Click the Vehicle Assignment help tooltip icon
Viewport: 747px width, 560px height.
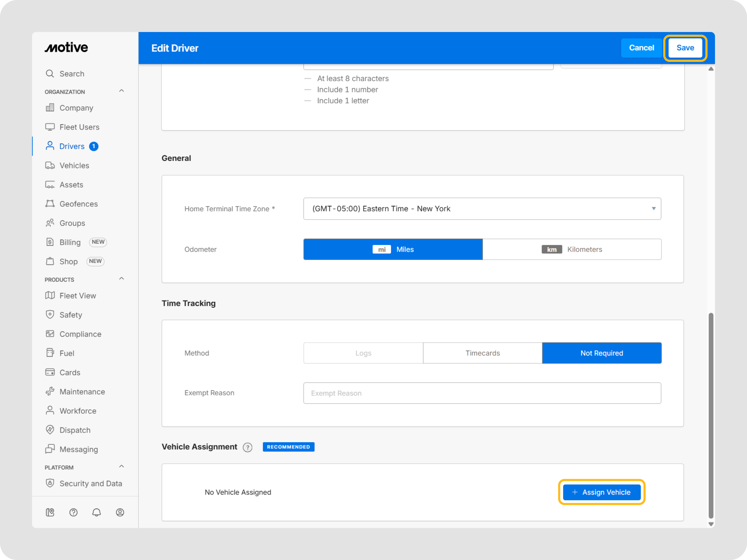tap(248, 447)
